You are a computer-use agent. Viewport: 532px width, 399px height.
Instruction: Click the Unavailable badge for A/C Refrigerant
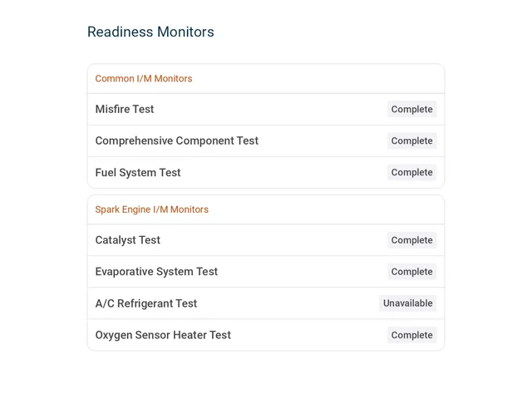408,303
